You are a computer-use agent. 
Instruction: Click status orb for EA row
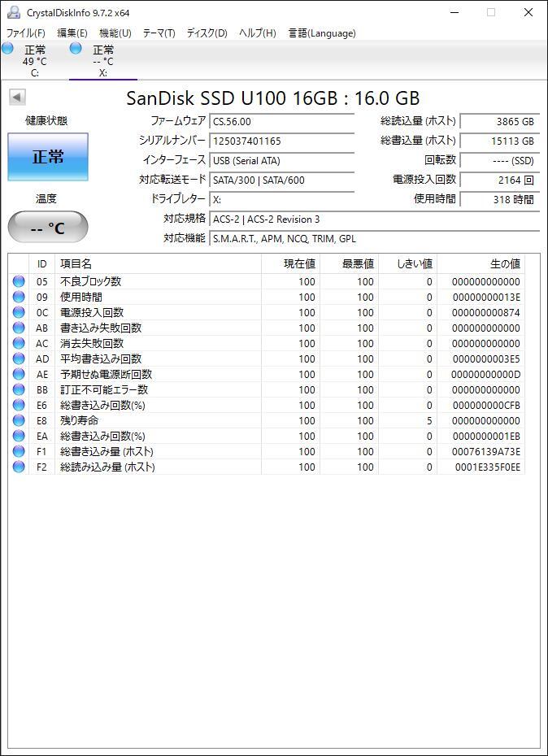[x=19, y=436]
